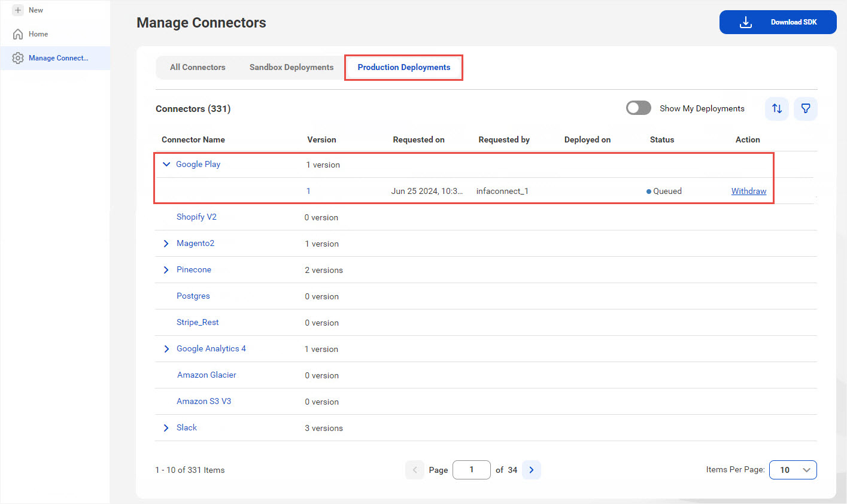Switch to All Connectors tab
847x504 pixels.
pyautogui.click(x=198, y=67)
